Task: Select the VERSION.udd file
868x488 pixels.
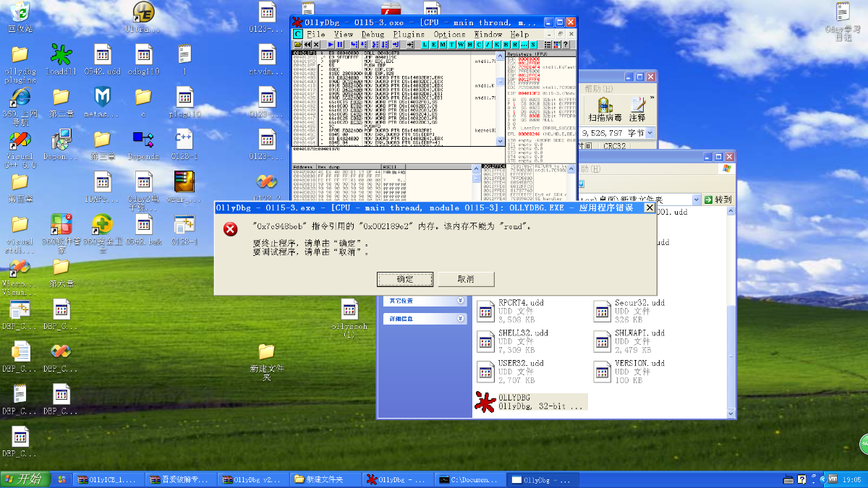Action: [x=629, y=372]
